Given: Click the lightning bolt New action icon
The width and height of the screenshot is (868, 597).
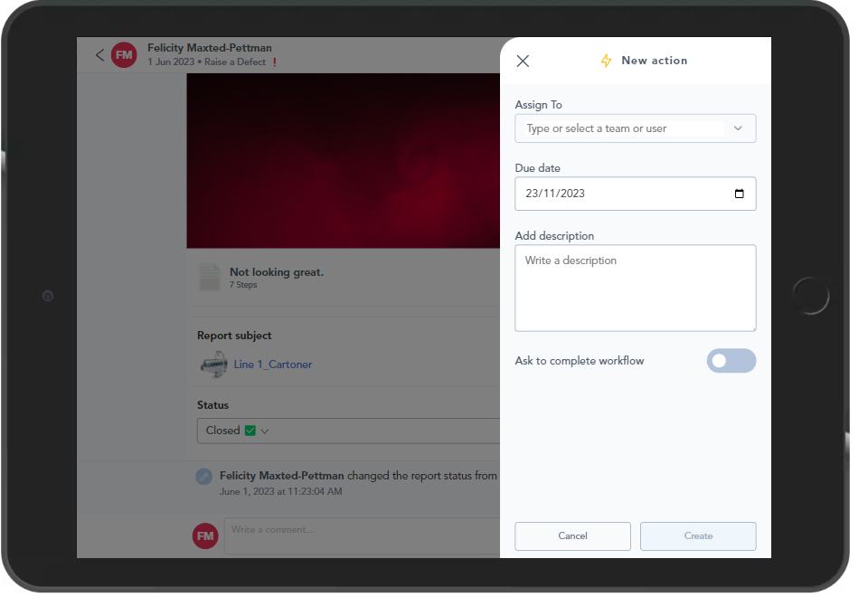Looking at the screenshot, I should pos(607,61).
